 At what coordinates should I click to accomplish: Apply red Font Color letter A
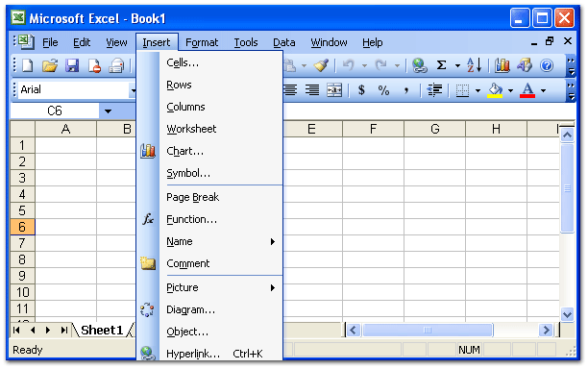coord(527,90)
